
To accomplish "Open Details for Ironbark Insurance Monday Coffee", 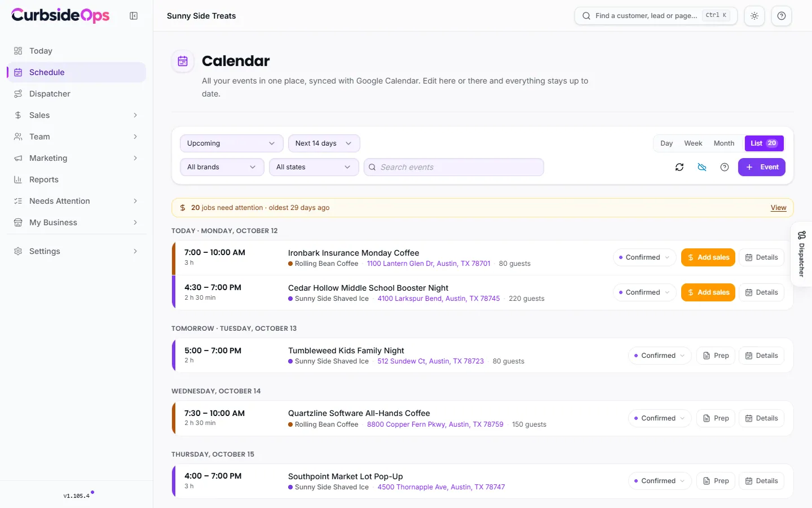I will (761, 257).
